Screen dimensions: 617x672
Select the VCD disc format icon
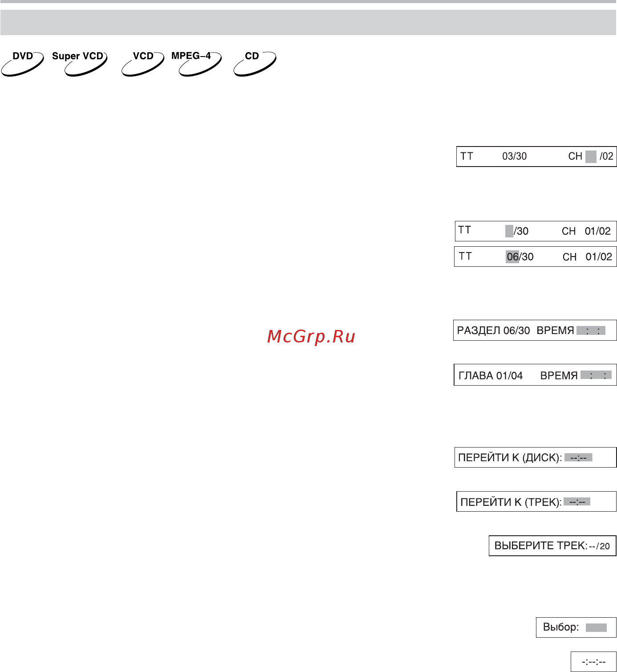143,64
